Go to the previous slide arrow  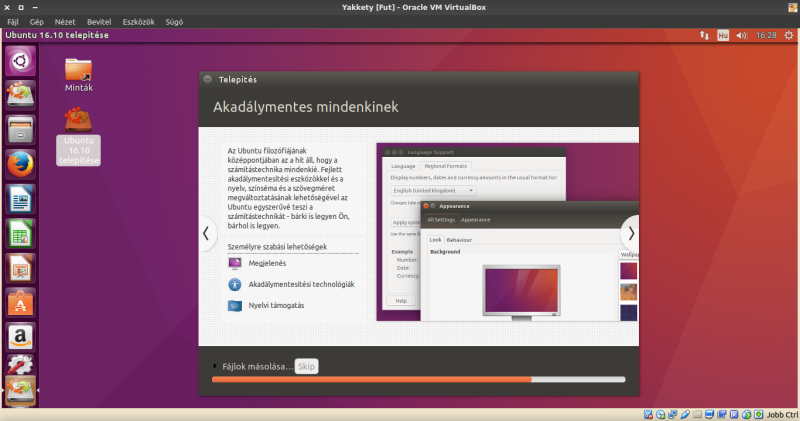point(207,233)
